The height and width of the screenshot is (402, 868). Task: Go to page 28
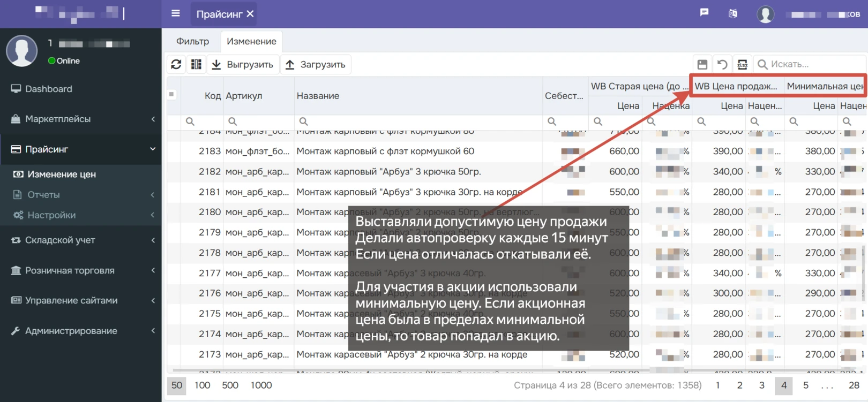coord(854,385)
